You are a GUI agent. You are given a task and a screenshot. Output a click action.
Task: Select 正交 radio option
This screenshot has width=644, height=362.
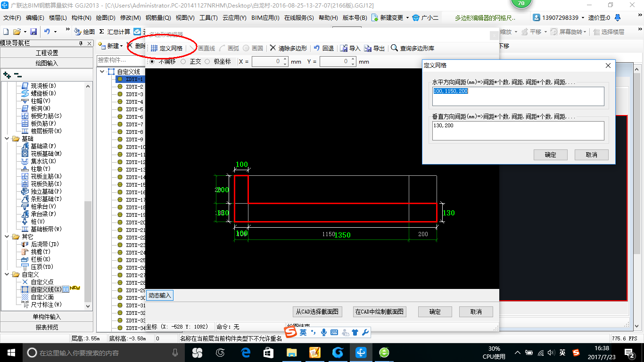[183, 62]
